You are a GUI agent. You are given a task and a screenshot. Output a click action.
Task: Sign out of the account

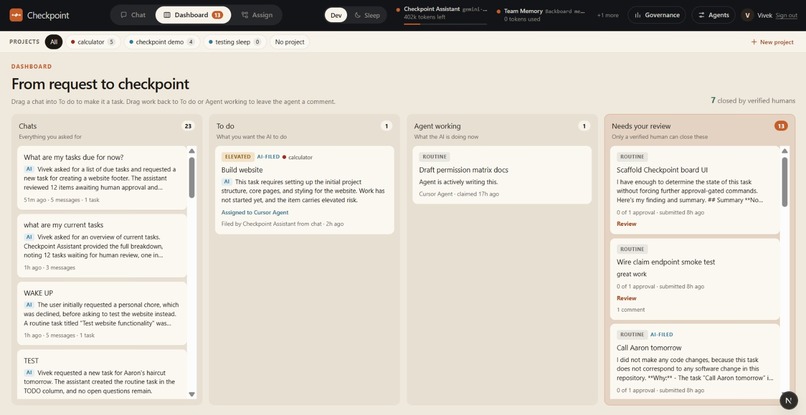(x=786, y=15)
